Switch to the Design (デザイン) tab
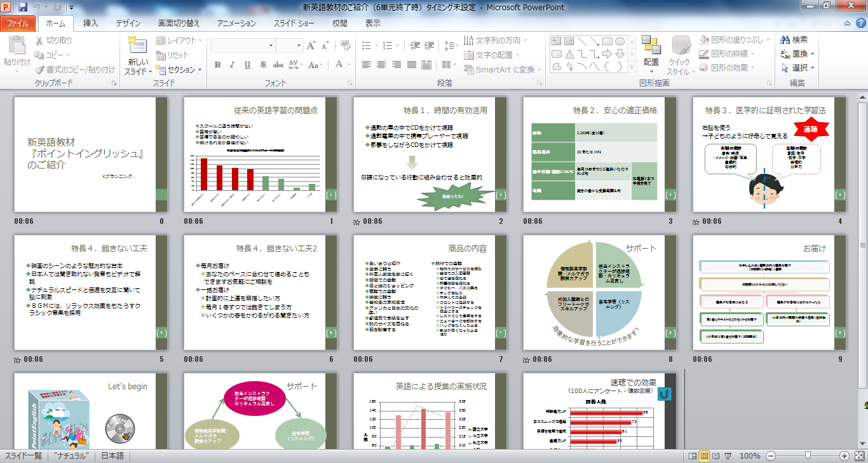Screen dimensions: 868x463 click(128, 24)
